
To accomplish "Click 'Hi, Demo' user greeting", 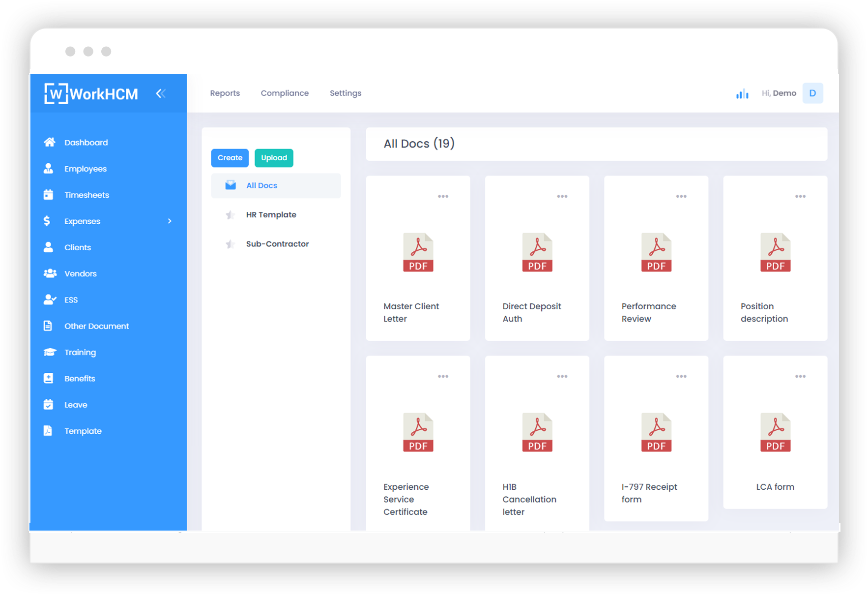I will pos(779,93).
